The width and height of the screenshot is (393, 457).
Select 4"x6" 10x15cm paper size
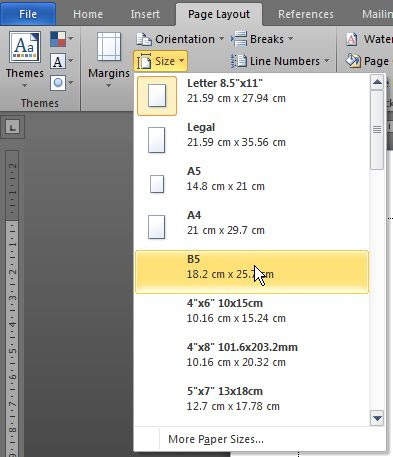point(252,316)
